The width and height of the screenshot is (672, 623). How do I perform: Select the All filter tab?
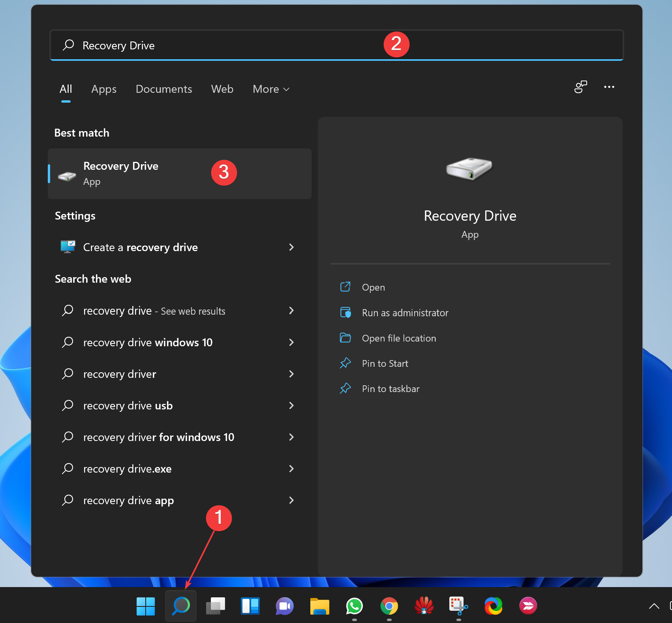(x=66, y=89)
